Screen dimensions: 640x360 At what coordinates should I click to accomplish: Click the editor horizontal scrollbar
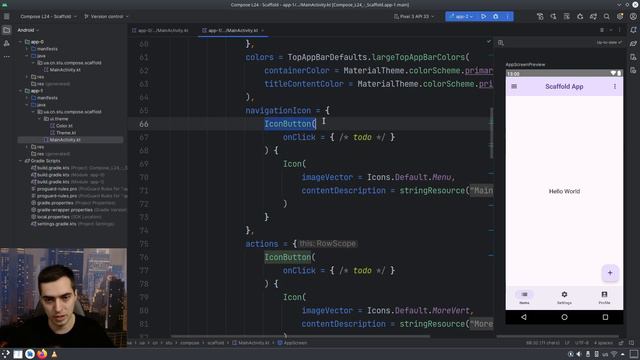(x=300, y=336)
